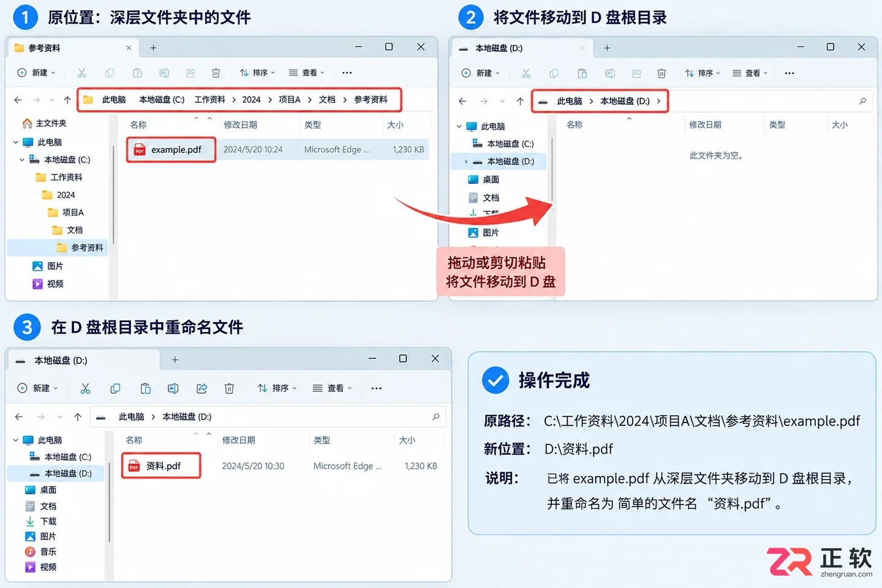Collapse 本地磁盘 (C:) tree node in 参考资料 window
The height and width of the screenshot is (588, 882).
click(x=22, y=160)
